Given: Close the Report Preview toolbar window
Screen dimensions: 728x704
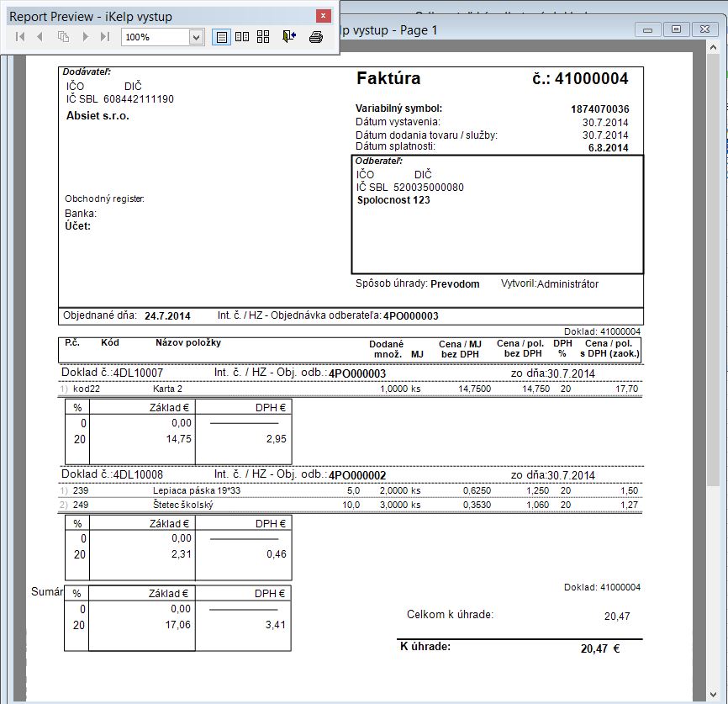Looking at the screenshot, I should 323,16.
